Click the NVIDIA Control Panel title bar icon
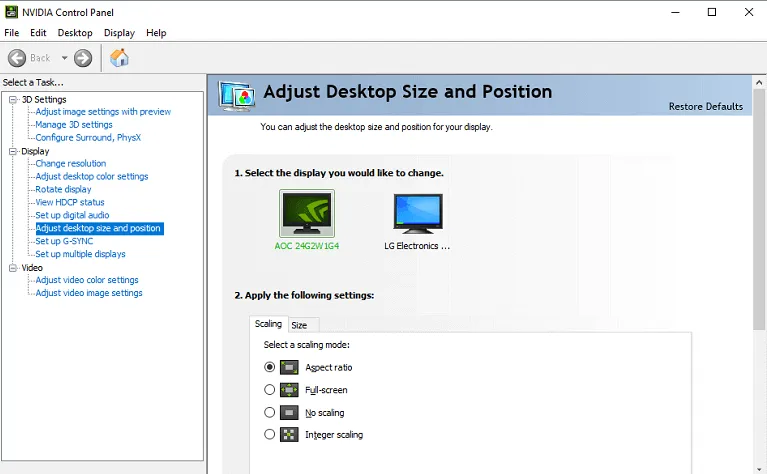 tap(11, 12)
